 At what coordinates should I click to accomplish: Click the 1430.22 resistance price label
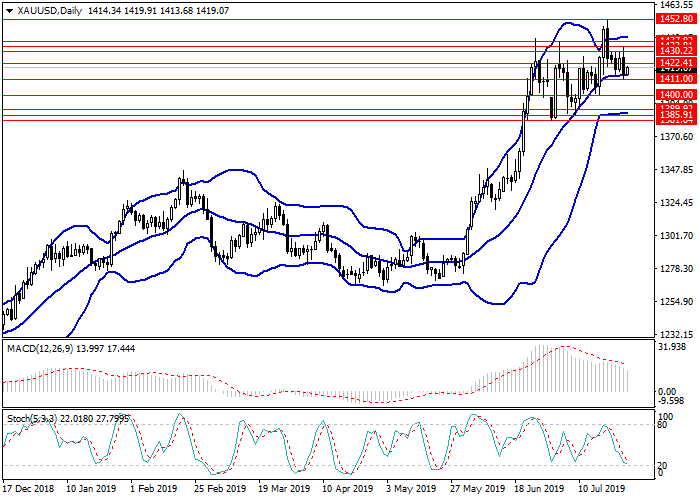tap(676, 49)
